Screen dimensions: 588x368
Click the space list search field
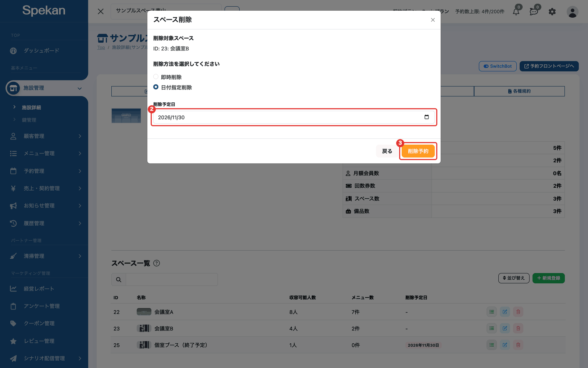click(172, 280)
